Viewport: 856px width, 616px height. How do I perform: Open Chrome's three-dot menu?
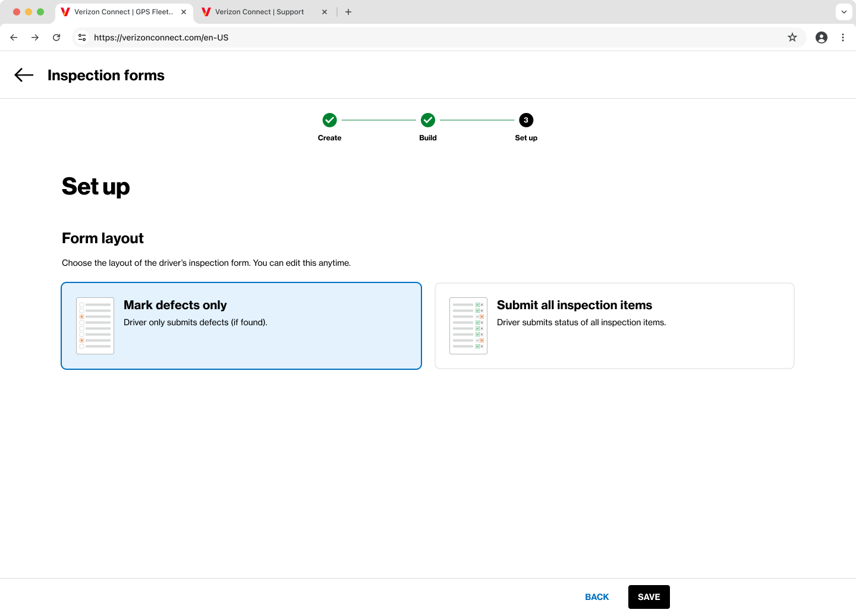click(843, 37)
